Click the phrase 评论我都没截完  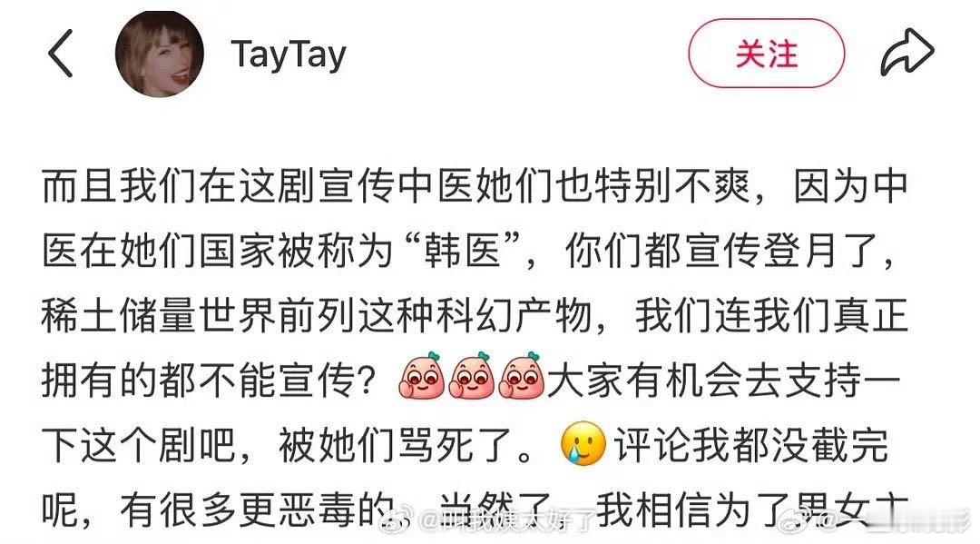(x=751, y=445)
